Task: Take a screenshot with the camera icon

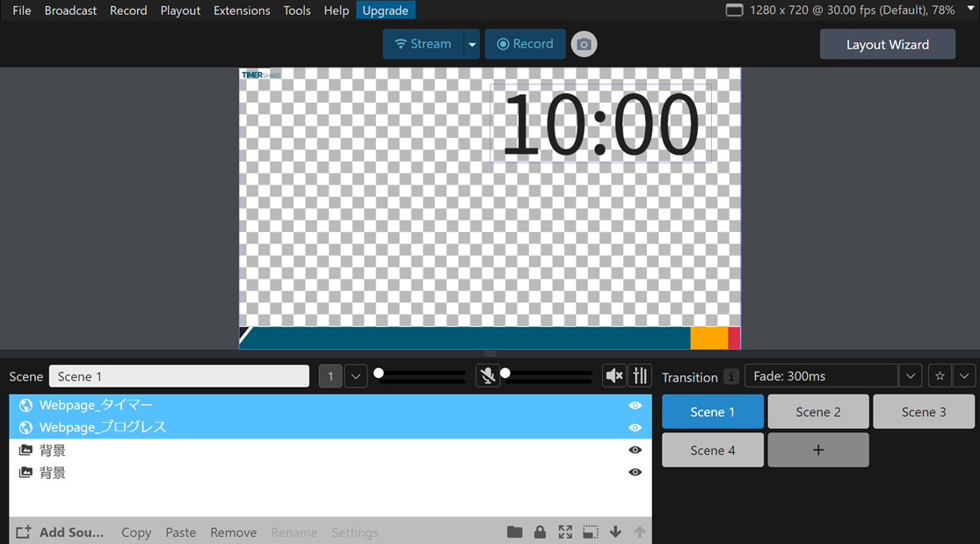Action: (x=584, y=44)
